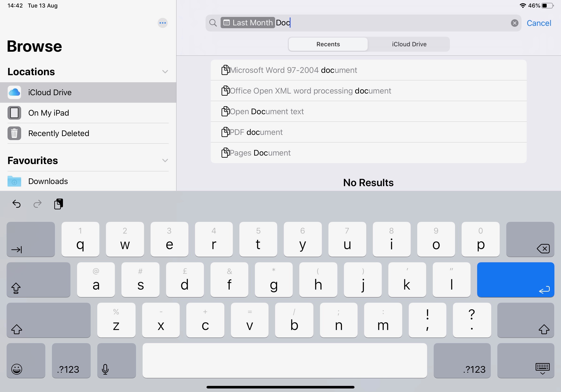Switch to the iCloud Drive scope tab
Viewport: 561px width, 392px height.
point(409,44)
